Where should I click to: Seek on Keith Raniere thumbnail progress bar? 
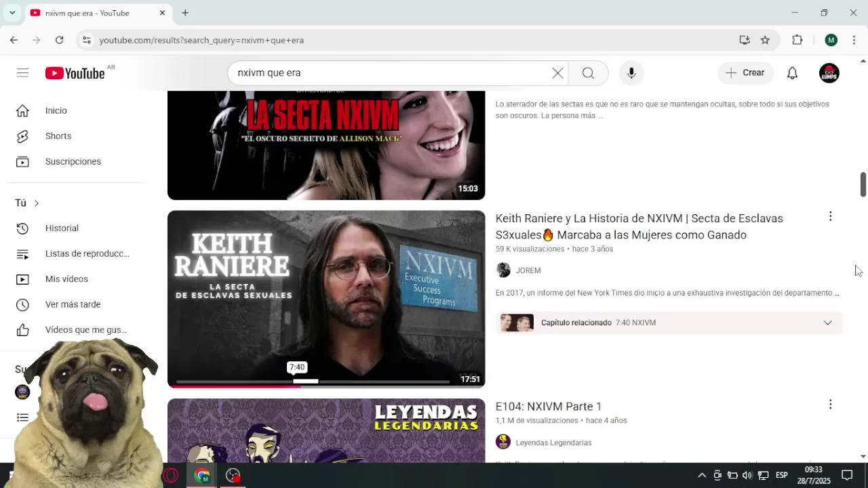pyautogui.click(x=313, y=382)
